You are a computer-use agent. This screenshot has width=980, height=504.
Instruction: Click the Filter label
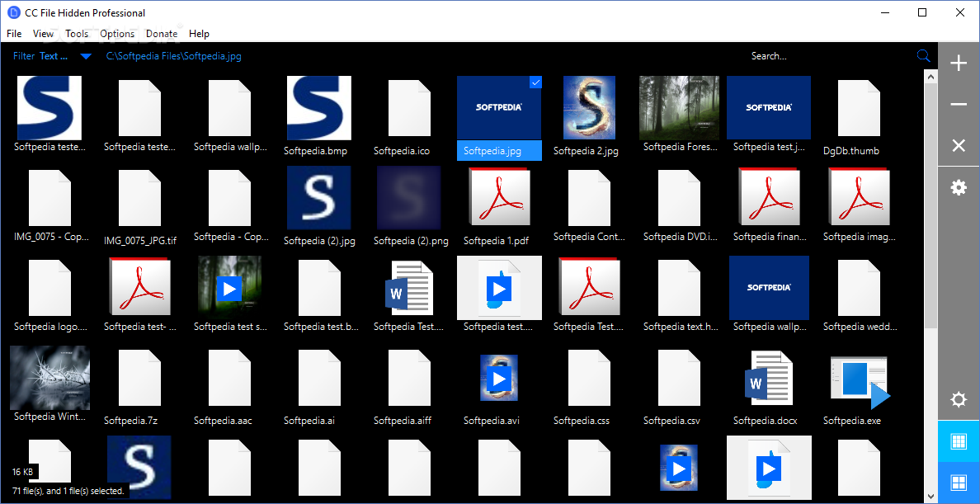tap(24, 56)
